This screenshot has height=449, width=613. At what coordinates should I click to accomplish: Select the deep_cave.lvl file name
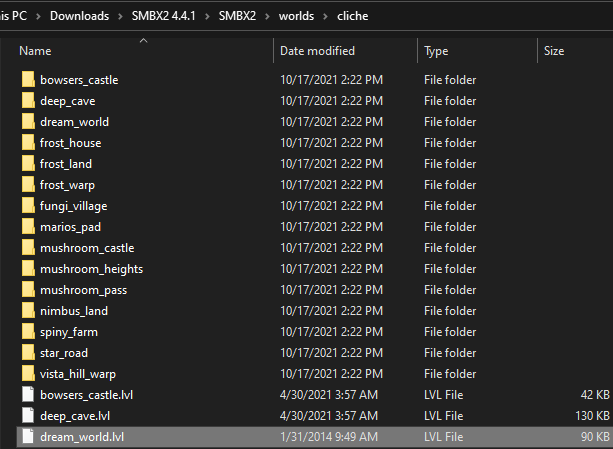click(75, 416)
